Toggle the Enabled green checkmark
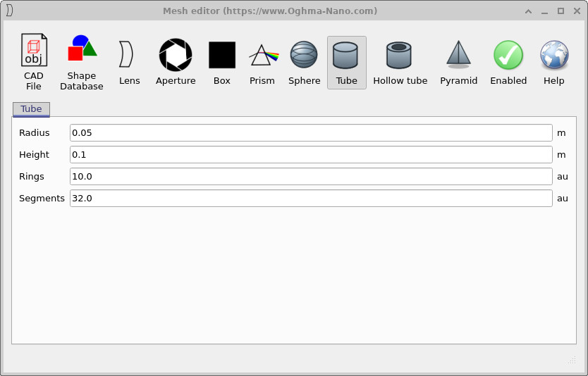The height and width of the screenshot is (376, 588). [508, 62]
